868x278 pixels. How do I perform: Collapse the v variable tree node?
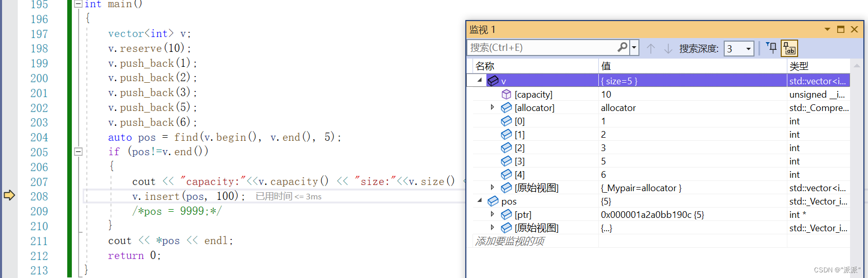pos(480,80)
